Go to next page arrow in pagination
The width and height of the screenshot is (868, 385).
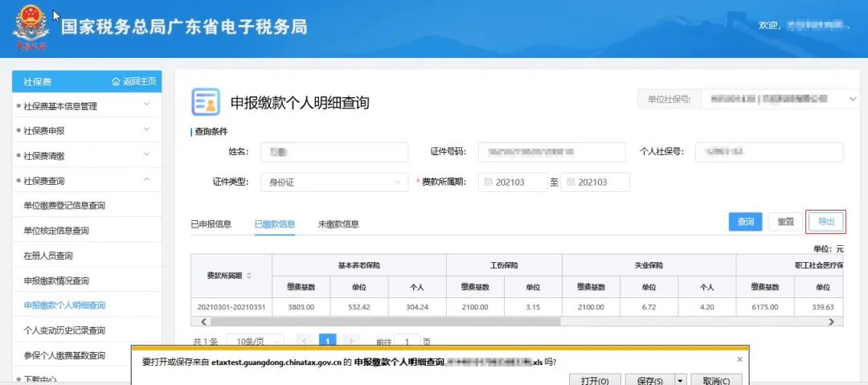(x=351, y=342)
